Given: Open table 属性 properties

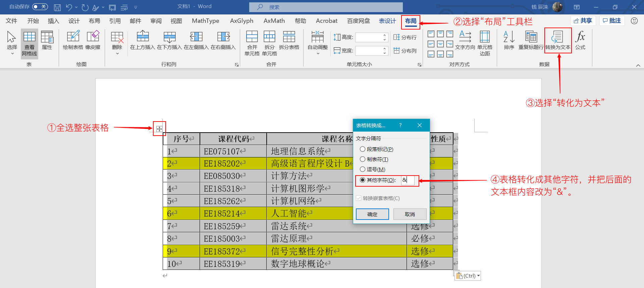Looking at the screenshot, I should click(47, 40).
